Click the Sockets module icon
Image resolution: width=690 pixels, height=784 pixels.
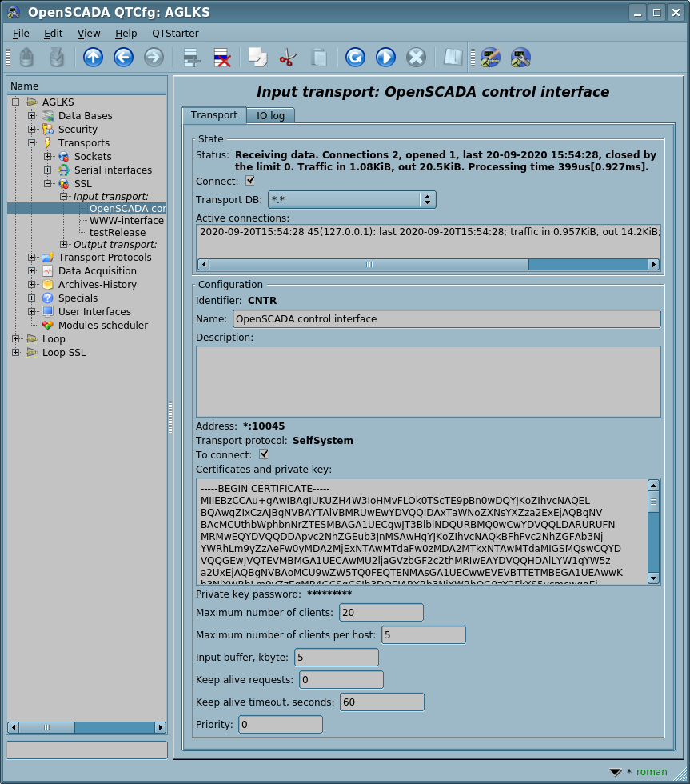64,157
